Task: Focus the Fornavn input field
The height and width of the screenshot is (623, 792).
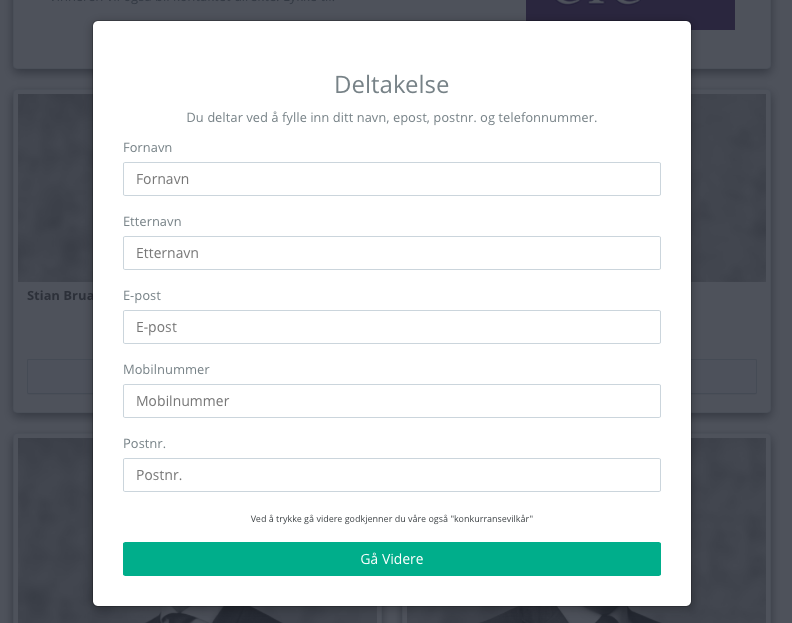Action: point(391,179)
